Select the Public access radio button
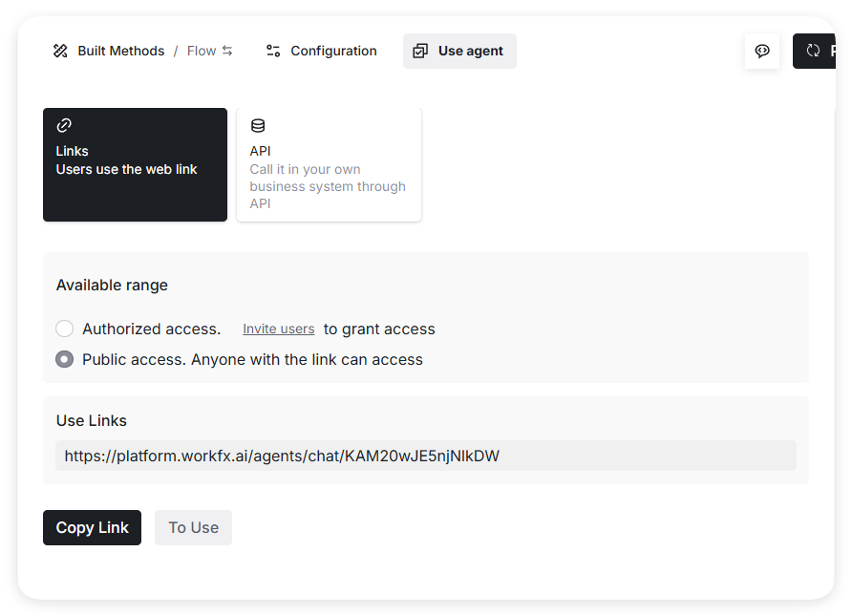 (x=64, y=359)
